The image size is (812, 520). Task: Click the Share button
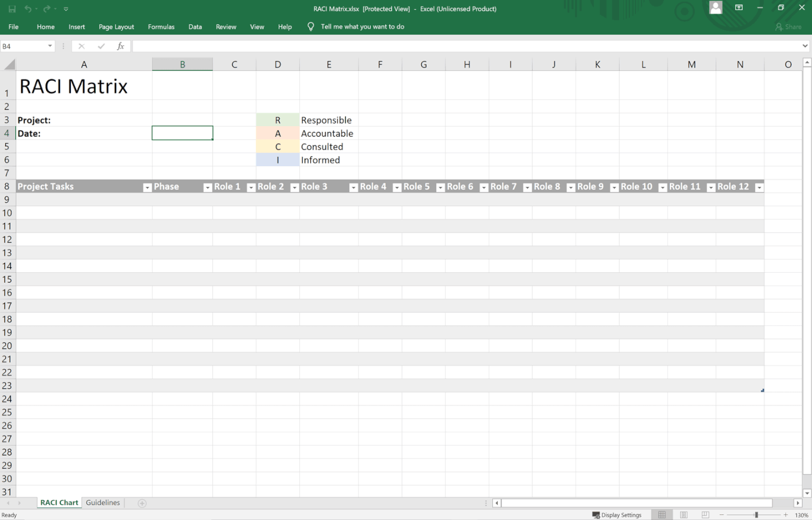(x=788, y=26)
